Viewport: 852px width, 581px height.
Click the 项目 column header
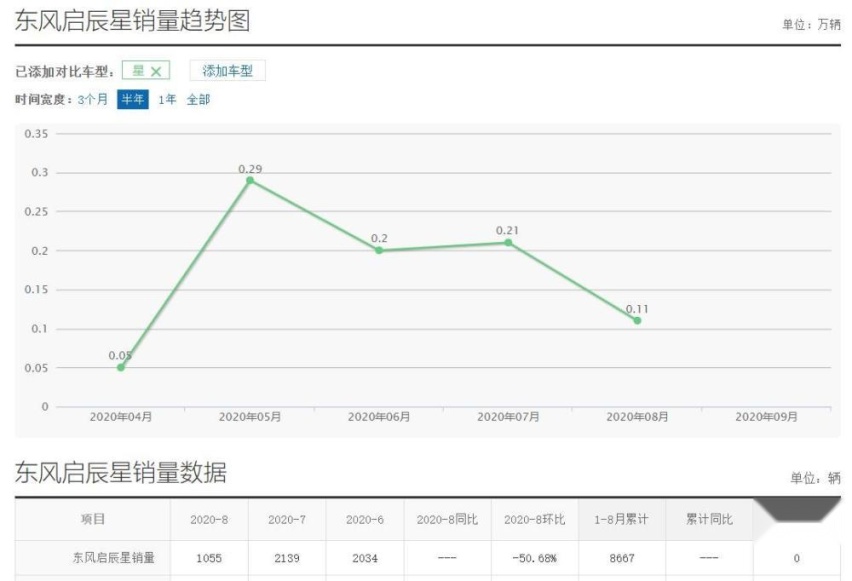[93, 520]
